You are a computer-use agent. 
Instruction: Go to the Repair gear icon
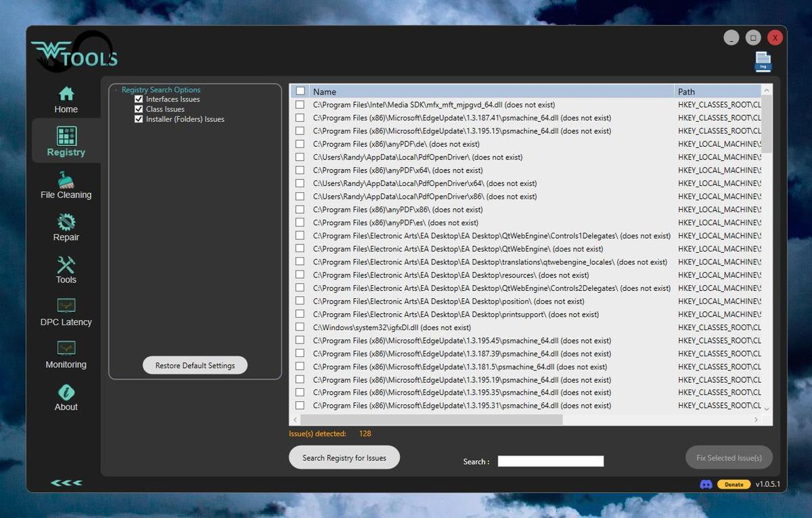point(66,222)
